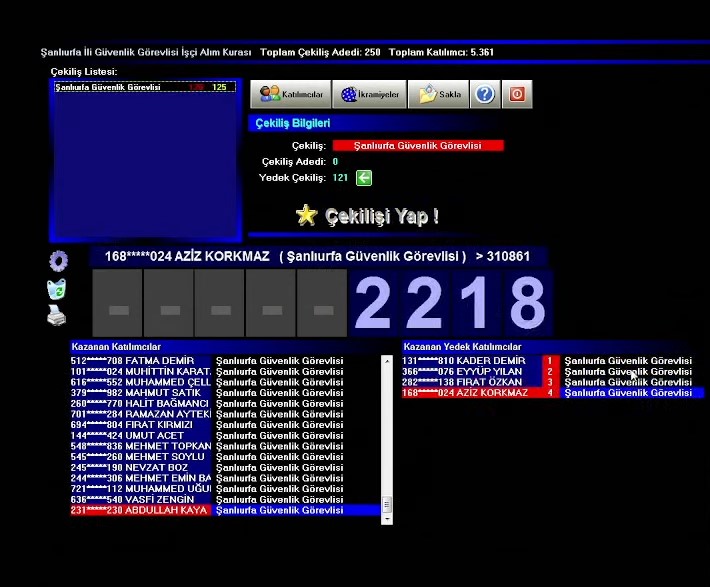This screenshot has height=587, width=710.
Task: Open the Katılımcılar participants panel
Action: point(291,94)
